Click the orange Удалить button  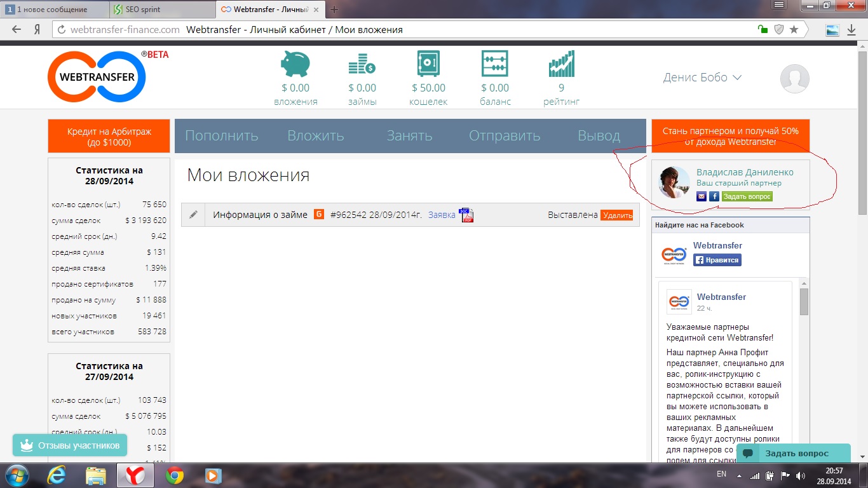point(617,215)
